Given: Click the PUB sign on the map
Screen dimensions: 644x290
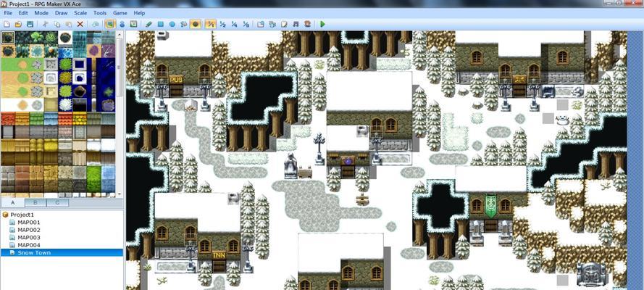Looking at the screenshot, I should click(176, 80).
